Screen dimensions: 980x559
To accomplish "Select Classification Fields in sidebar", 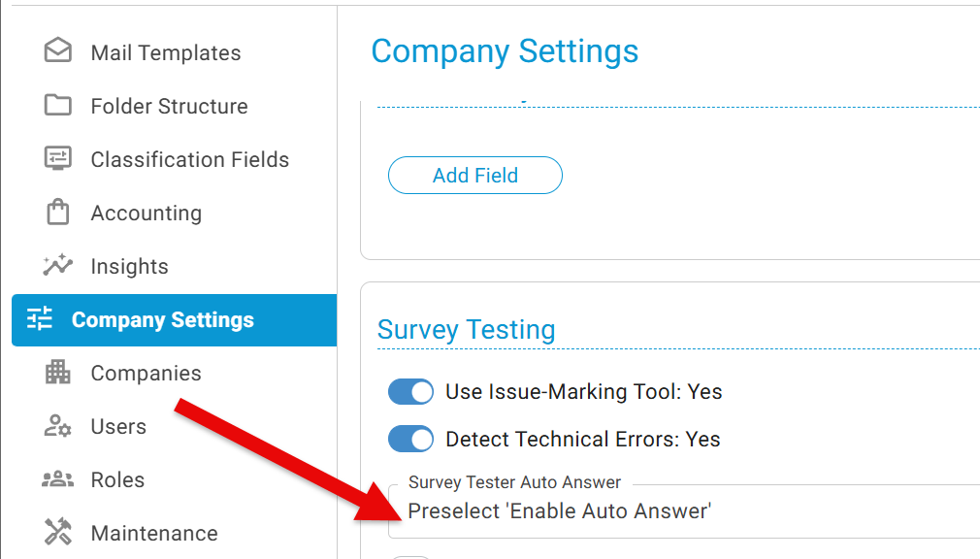I will click(x=190, y=160).
